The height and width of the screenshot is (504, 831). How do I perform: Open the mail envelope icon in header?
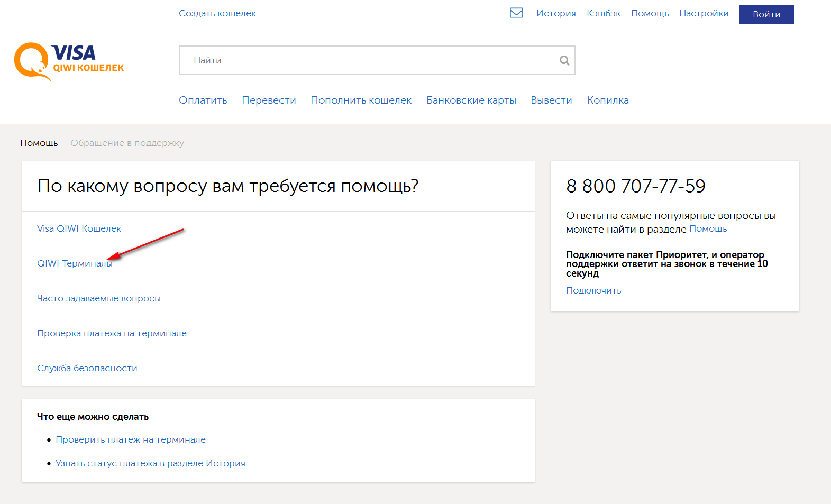[516, 13]
